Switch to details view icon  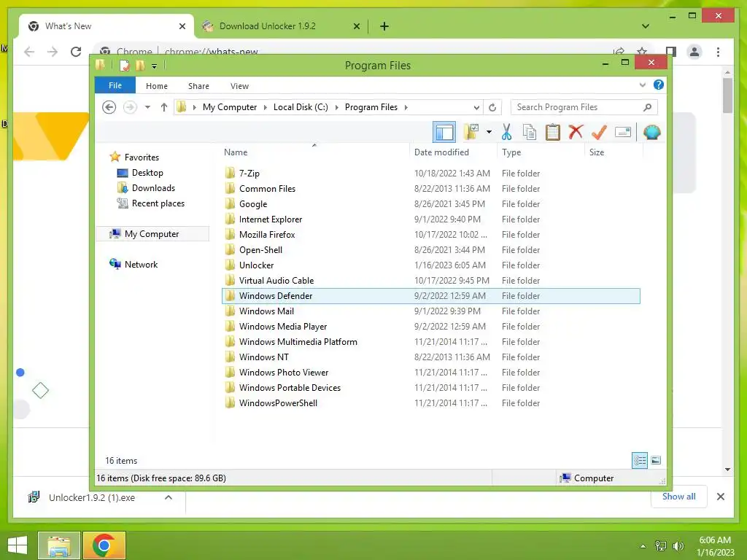click(640, 460)
